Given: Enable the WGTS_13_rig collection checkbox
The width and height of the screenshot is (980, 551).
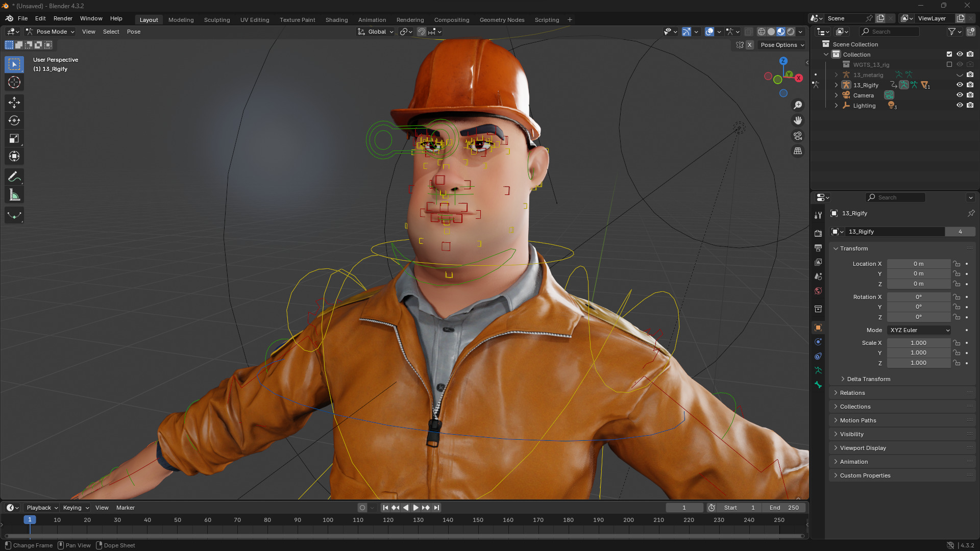Looking at the screenshot, I should (949, 65).
